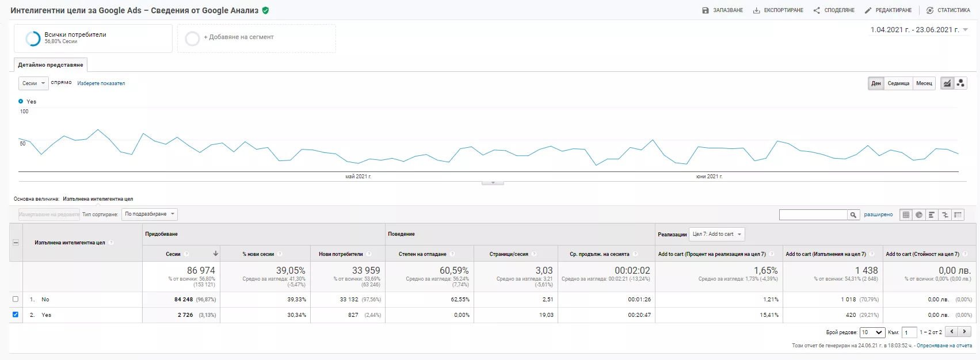Click the 'Изберете показател' link
Viewport: 980px width, 360px height.
(x=101, y=83)
